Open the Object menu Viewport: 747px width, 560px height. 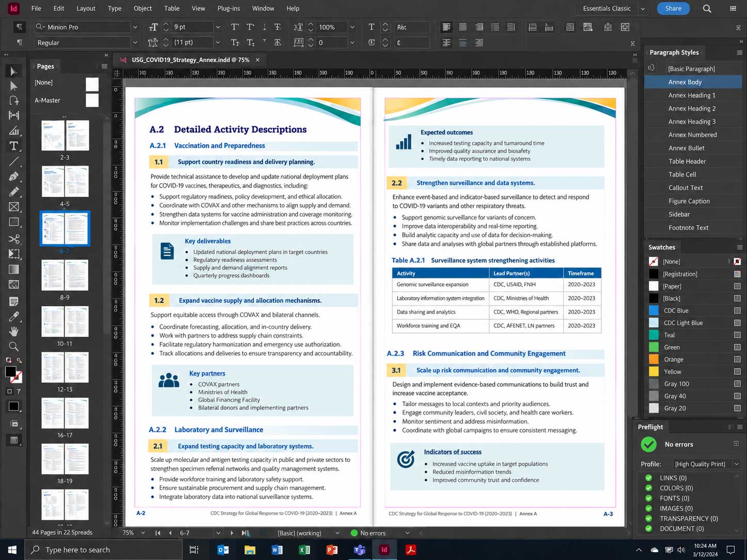(143, 8)
